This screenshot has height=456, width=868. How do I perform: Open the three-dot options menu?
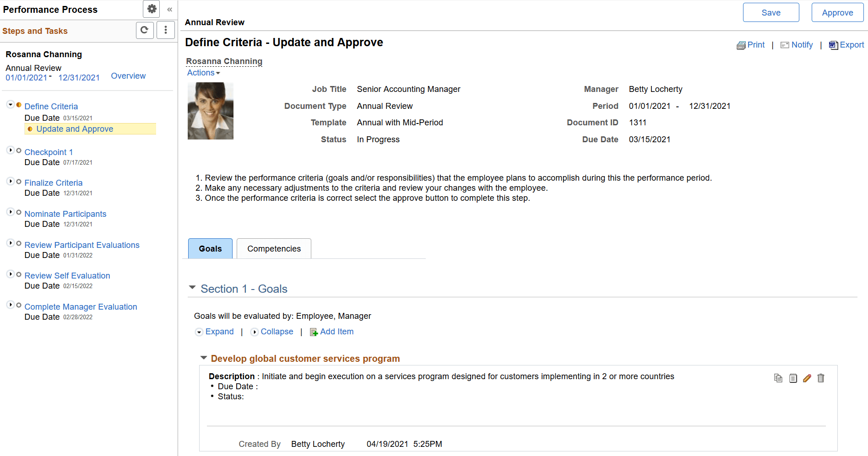165,30
